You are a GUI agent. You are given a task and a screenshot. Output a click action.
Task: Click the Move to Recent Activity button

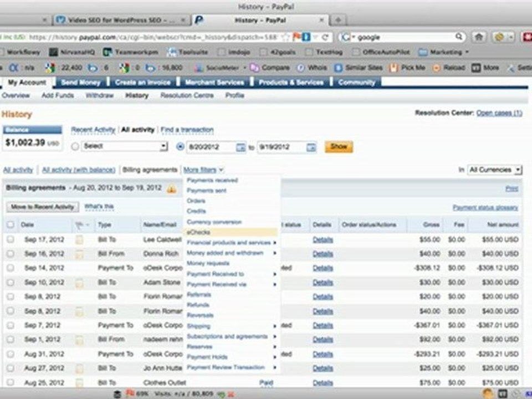click(x=43, y=207)
